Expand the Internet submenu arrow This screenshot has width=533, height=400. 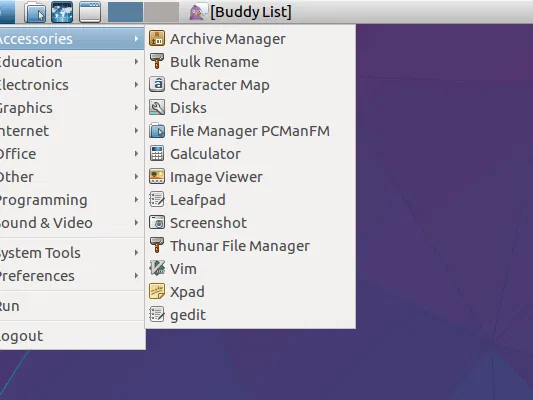pyautogui.click(x=136, y=131)
